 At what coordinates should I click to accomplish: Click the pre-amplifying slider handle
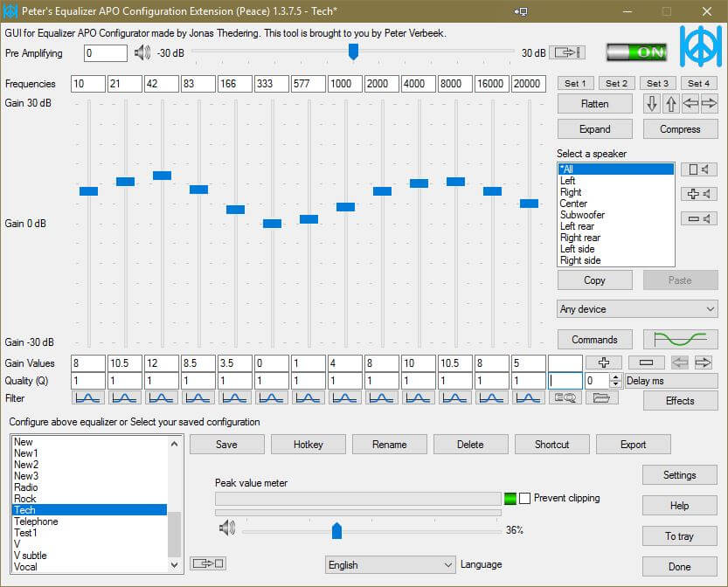tap(353, 52)
